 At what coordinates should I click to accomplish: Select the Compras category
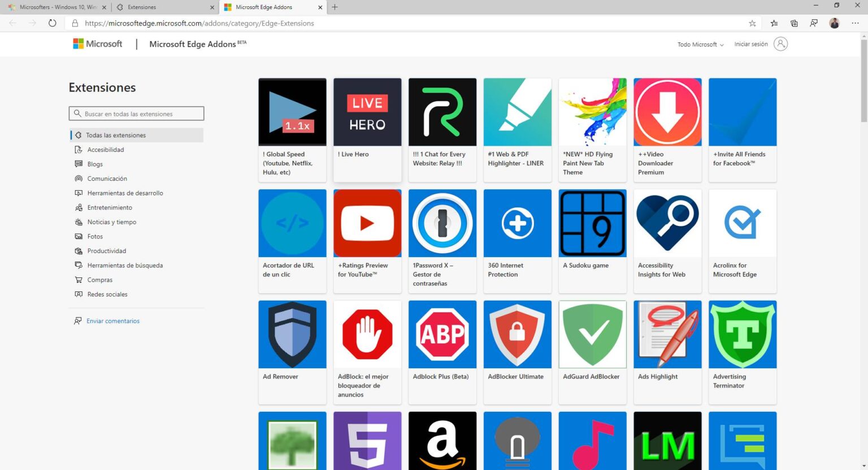[100, 280]
